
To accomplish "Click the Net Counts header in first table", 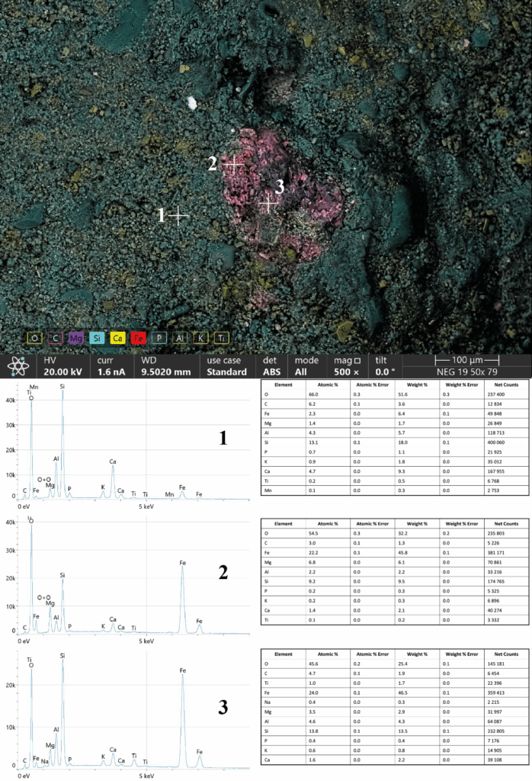I will pyautogui.click(x=505, y=384).
